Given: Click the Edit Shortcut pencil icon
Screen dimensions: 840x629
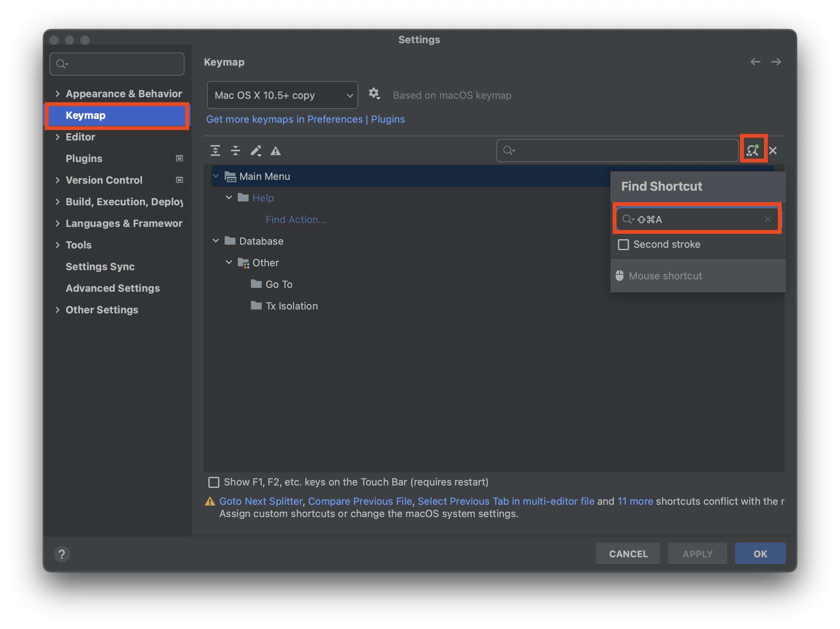Looking at the screenshot, I should 256,150.
